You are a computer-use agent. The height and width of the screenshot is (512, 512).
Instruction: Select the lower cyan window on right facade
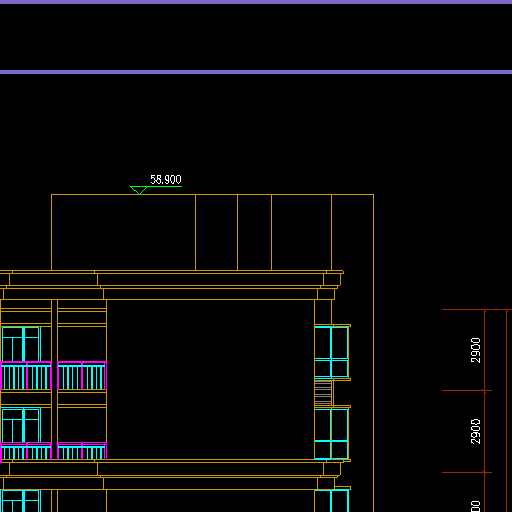[332, 434]
